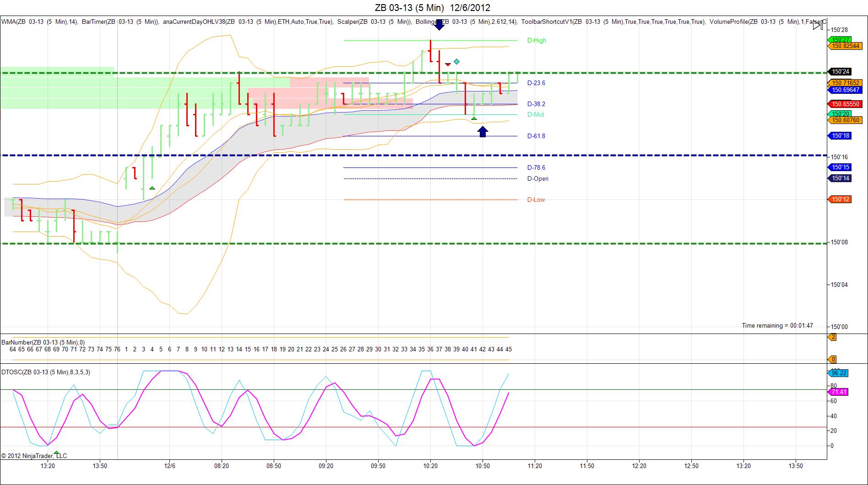Viewport: 868px width, 485px height.
Task: Click the Time remaining countdown text
Action: [777, 325]
